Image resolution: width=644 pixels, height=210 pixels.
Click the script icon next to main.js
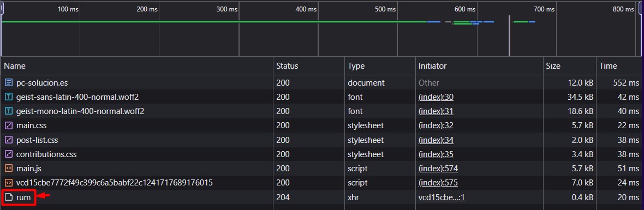tap(8, 169)
